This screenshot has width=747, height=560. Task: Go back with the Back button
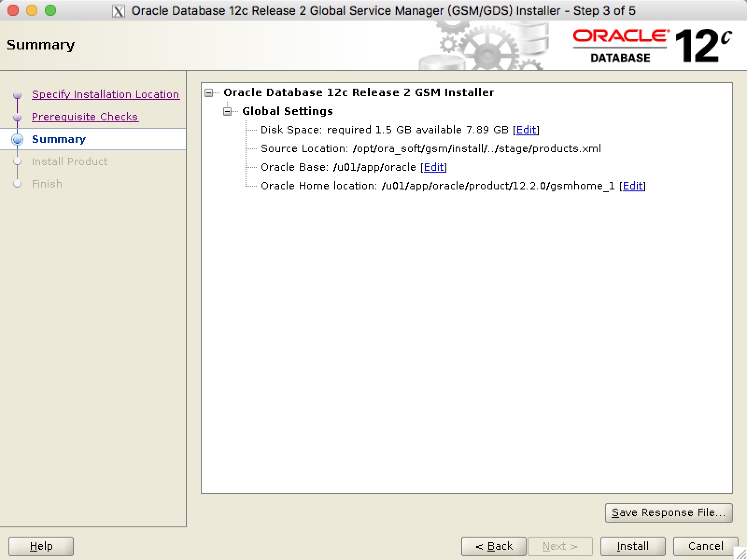click(493, 546)
